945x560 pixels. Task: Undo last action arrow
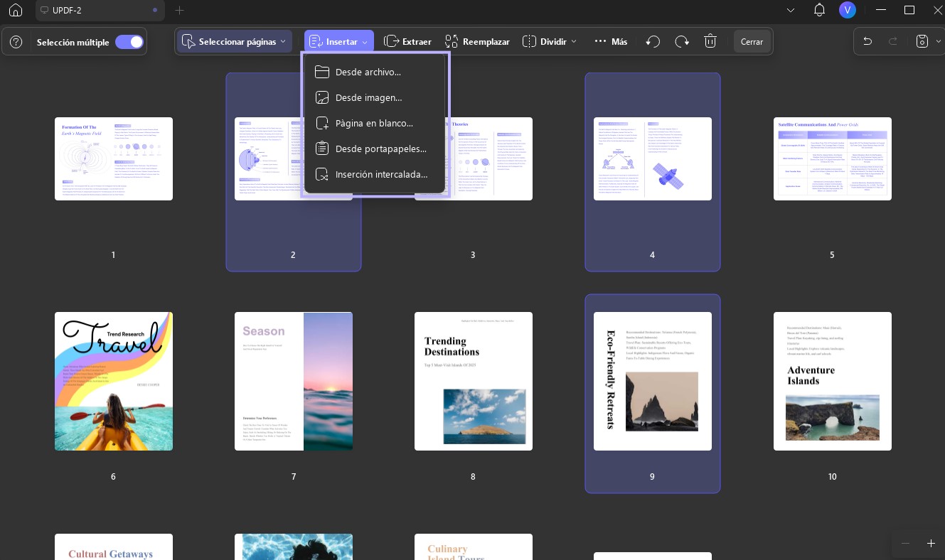pos(867,42)
